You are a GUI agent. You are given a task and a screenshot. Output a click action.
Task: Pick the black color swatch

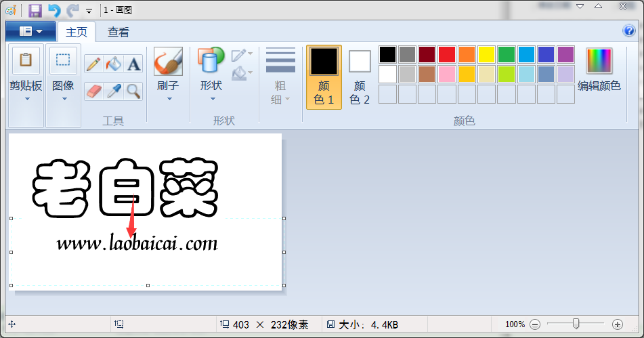[x=387, y=54]
